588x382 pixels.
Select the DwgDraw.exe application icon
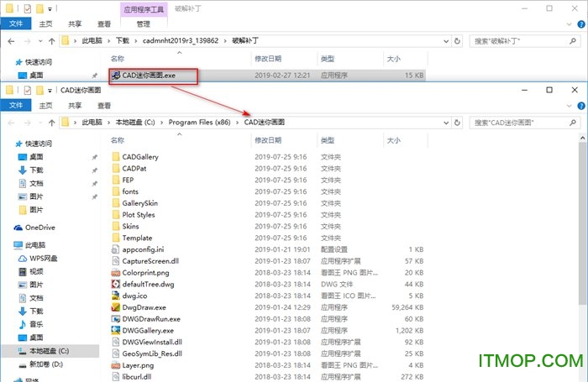[116, 307]
